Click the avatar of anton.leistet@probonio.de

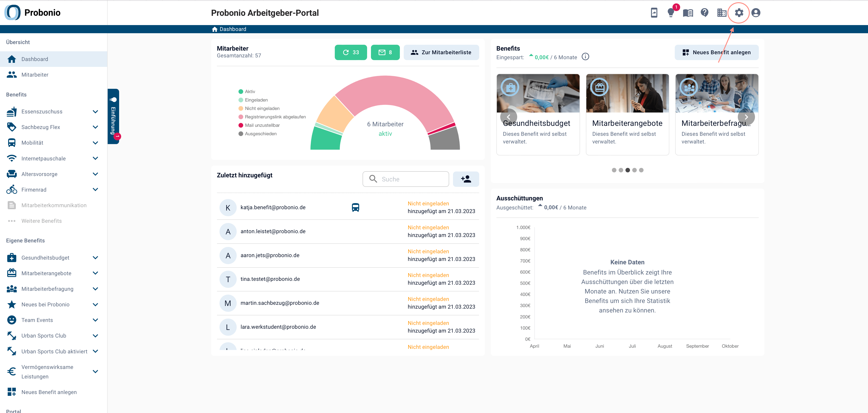tap(228, 232)
